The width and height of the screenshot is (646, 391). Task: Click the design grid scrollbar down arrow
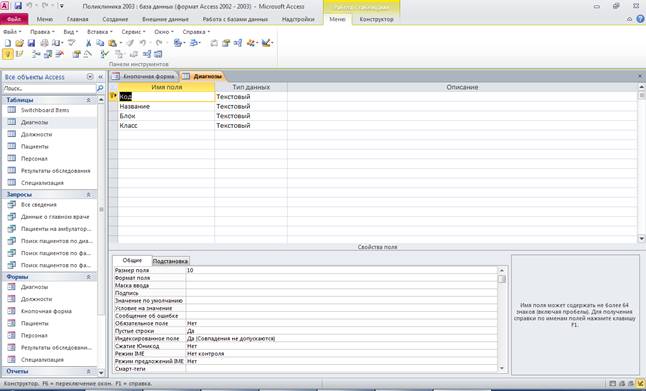pyautogui.click(x=641, y=239)
